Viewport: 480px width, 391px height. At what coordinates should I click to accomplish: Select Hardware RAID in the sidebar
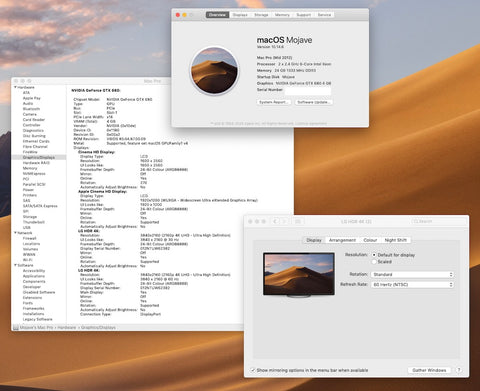[36, 163]
